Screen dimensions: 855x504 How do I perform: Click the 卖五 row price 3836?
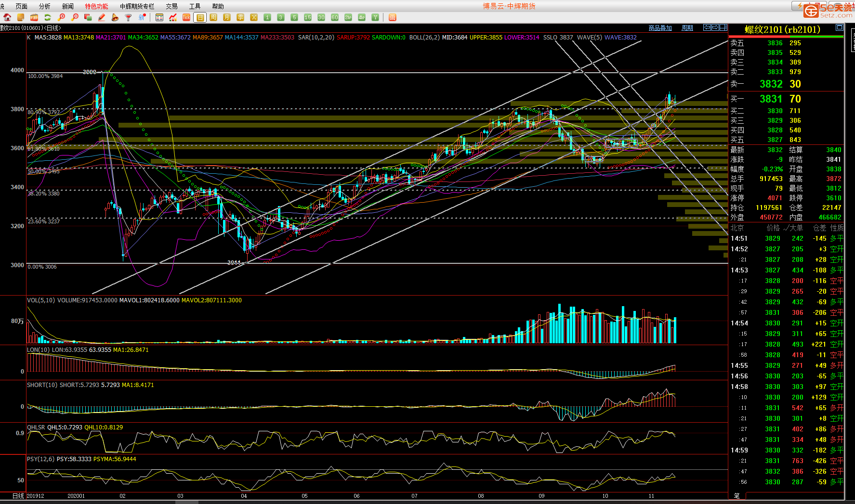(775, 43)
